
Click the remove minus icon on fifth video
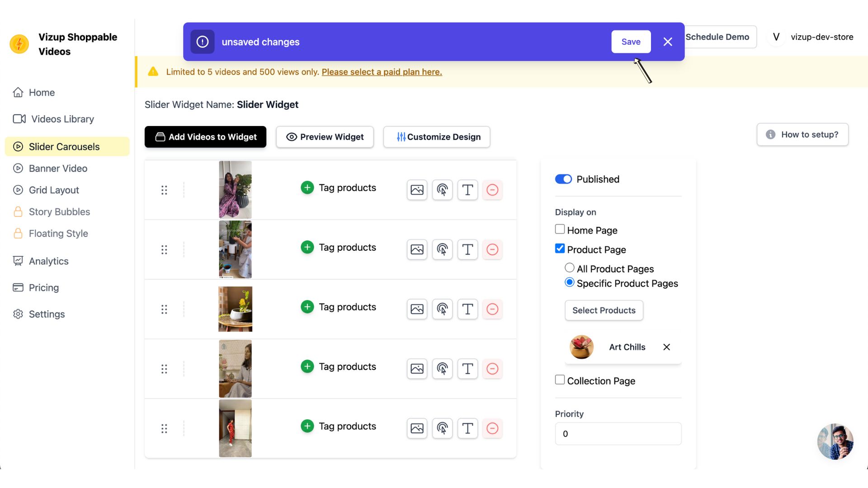[492, 428]
